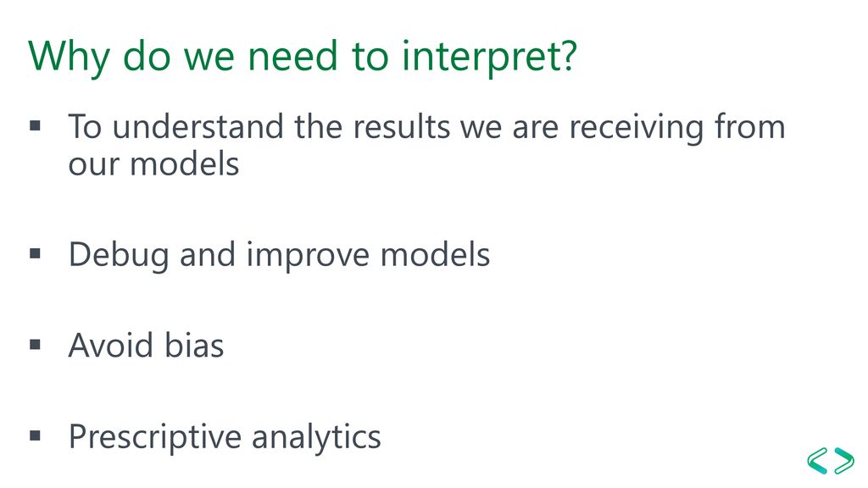The height and width of the screenshot is (488, 868).
Task: Click the slide title 'Why do we need to interpret?'
Action: click(x=303, y=57)
